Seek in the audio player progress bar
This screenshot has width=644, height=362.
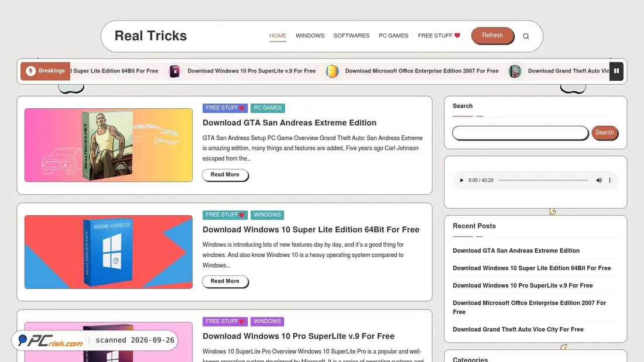[x=543, y=180]
